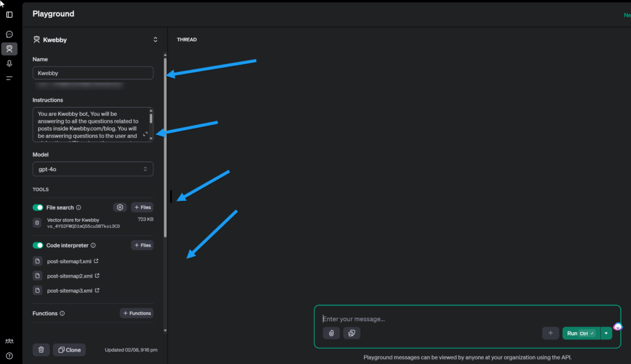Open post-sitemap1.xml external link icon
The image size is (631, 364).
(96, 262)
